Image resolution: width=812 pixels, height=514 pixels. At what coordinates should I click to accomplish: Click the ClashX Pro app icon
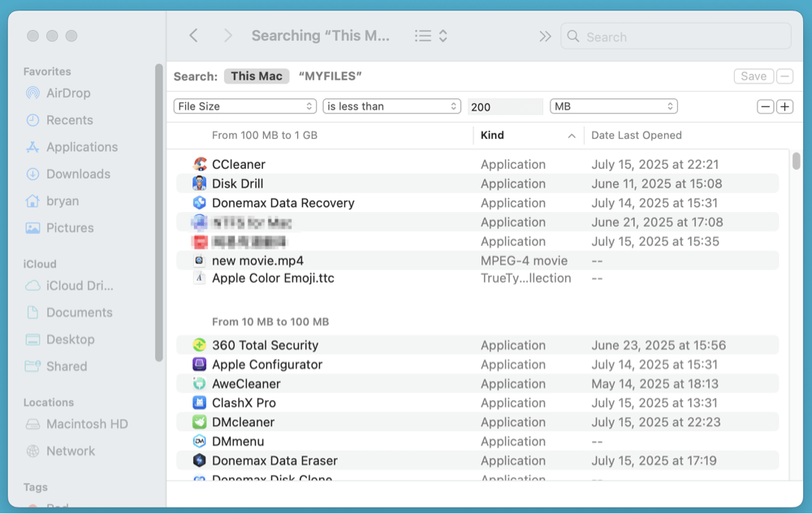point(199,403)
